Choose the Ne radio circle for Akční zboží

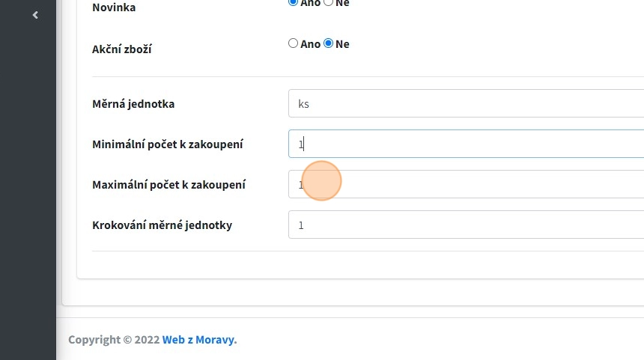[328, 43]
